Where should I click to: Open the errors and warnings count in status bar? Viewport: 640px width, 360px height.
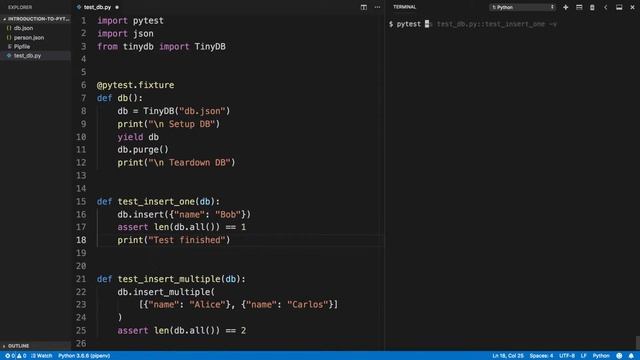pos(16,356)
